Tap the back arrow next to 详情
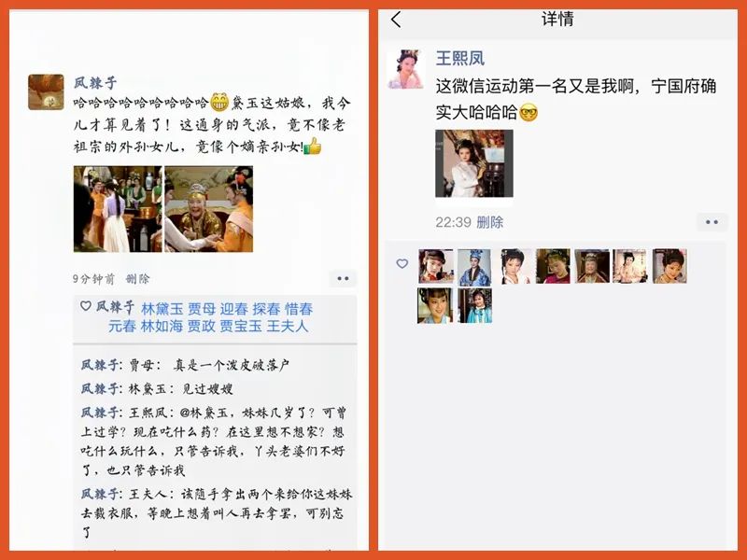747x560 pixels. [x=396, y=20]
